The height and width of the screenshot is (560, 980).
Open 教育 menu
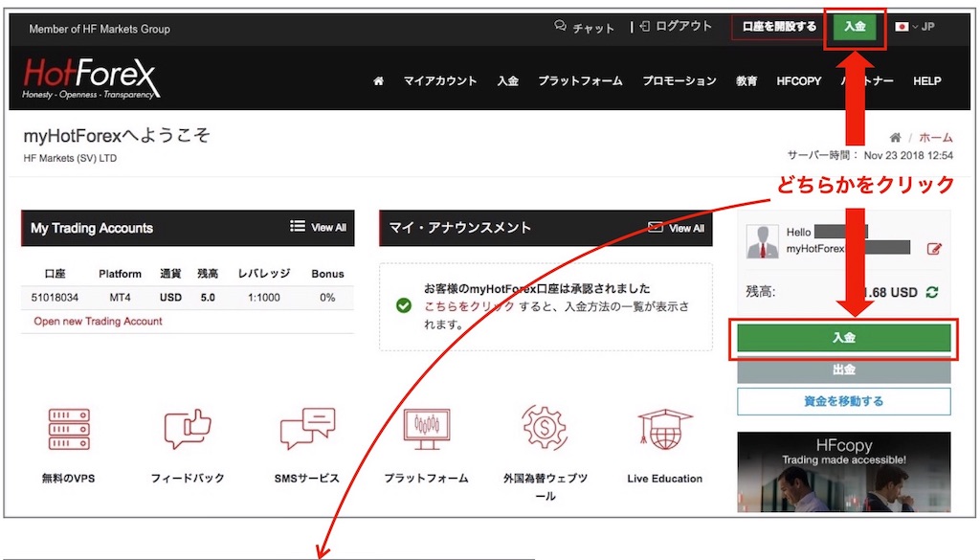tap(746, 81)
